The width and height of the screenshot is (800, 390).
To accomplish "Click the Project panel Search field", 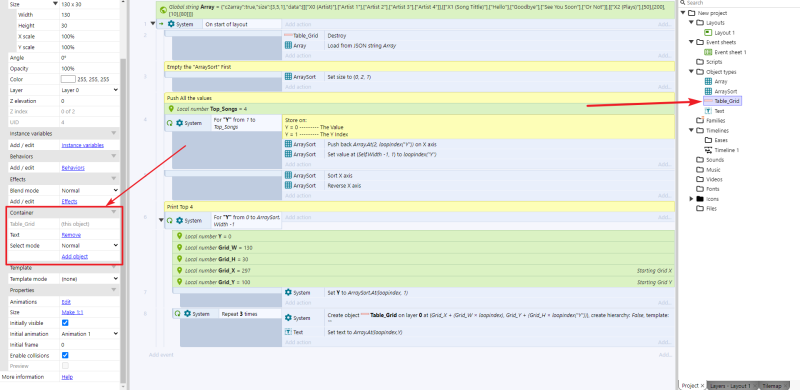I will point(739,3).
